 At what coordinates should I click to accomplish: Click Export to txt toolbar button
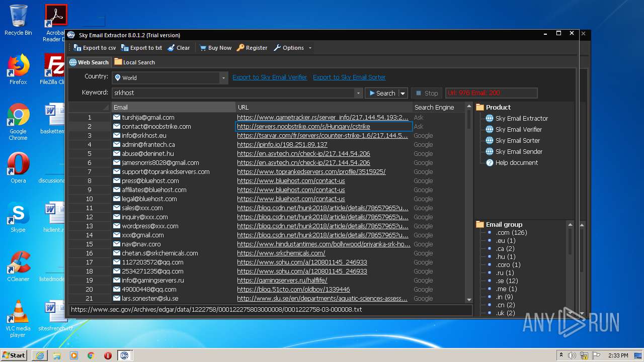coord(141,48)
